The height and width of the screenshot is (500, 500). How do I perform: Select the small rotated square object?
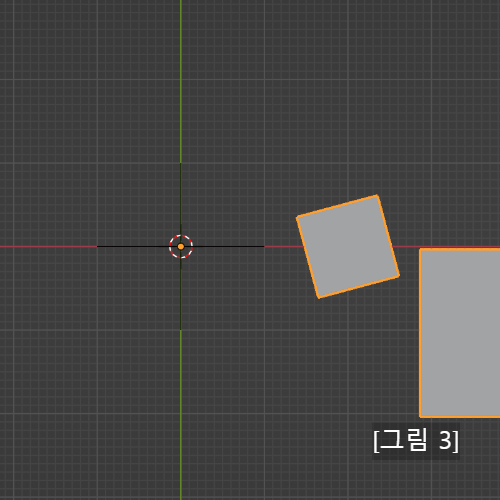tap(348, 247)
